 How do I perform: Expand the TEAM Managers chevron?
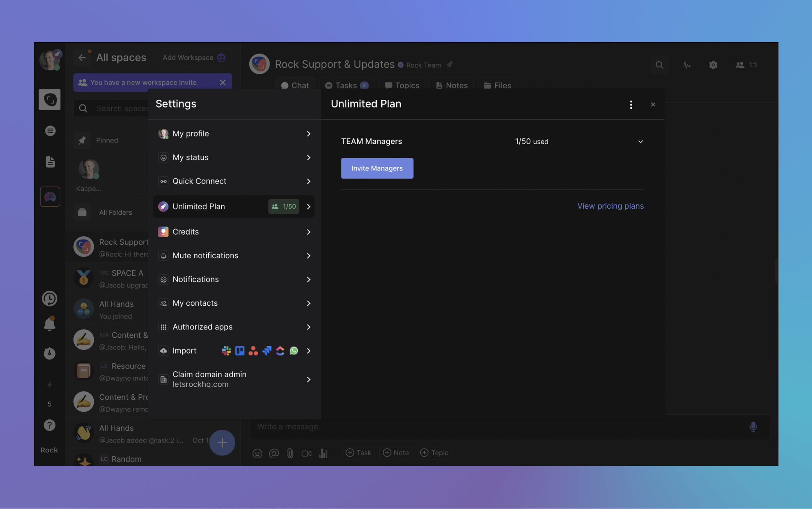point(640,142)
